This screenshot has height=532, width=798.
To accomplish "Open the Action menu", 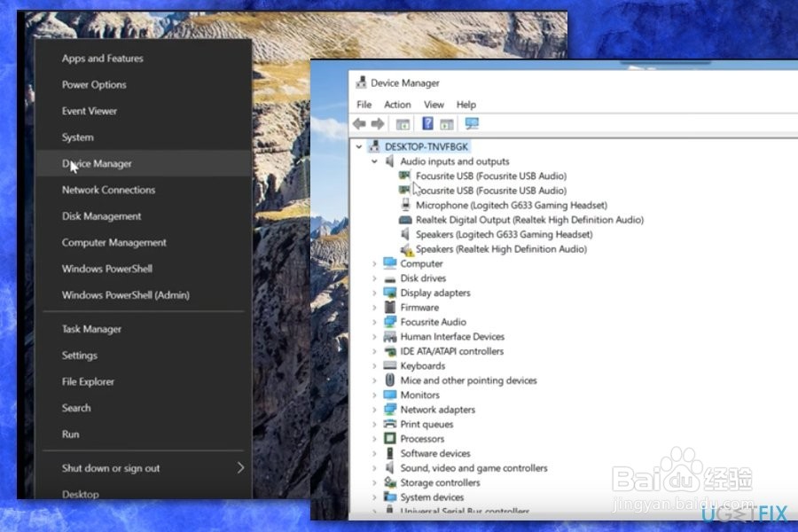I will coord(397,104).
